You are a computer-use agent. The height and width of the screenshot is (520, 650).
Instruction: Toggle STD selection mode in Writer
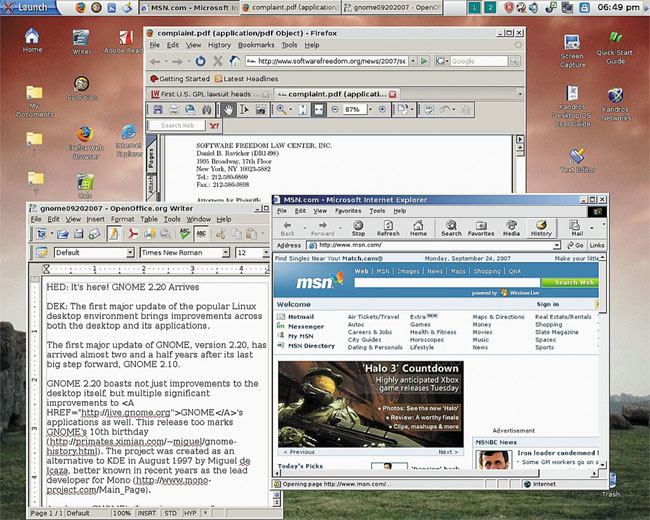point(170,513)
